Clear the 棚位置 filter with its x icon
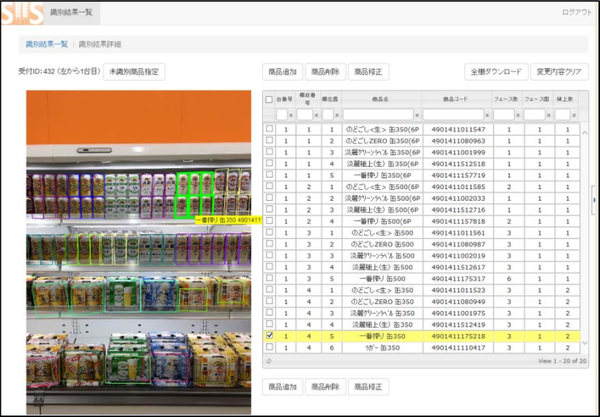Screen dimensions: 600x417 pos(337,115)
